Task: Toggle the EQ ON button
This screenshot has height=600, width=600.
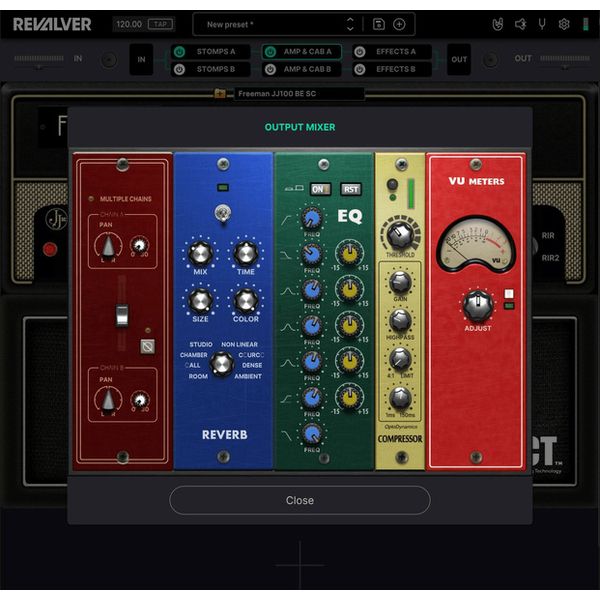Action: pos(320,189)
